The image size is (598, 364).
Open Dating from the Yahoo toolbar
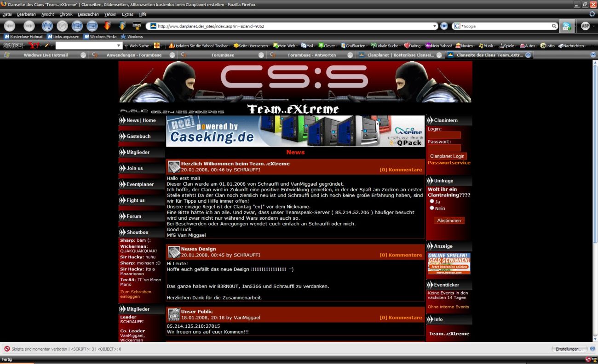tap(412, 45)
